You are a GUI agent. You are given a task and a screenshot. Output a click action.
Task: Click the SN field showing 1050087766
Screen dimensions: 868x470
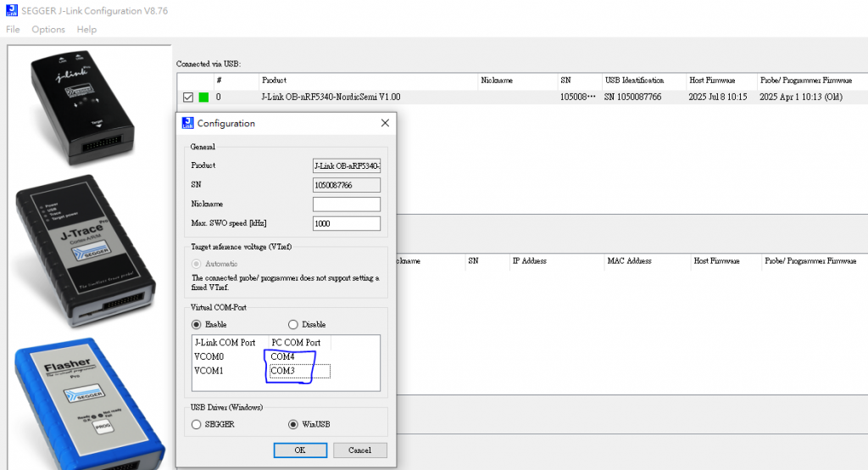(x=347, y=185)
